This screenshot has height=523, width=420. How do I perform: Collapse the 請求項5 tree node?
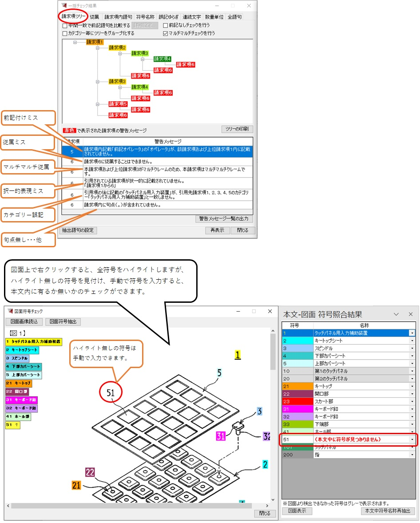97,104
